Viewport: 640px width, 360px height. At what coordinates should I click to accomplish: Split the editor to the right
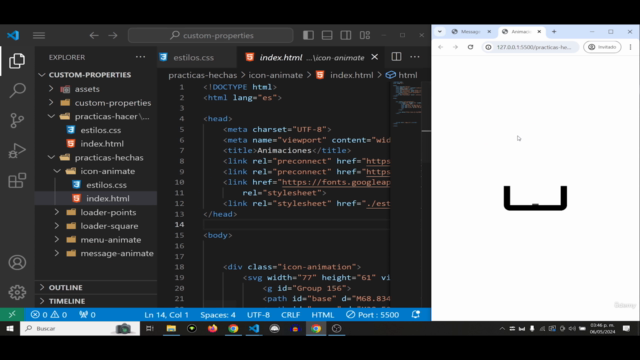tap(396, 57)
